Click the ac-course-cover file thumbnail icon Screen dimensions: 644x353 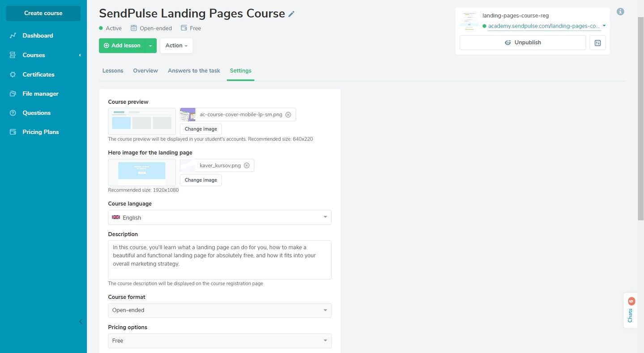point(188,115)
